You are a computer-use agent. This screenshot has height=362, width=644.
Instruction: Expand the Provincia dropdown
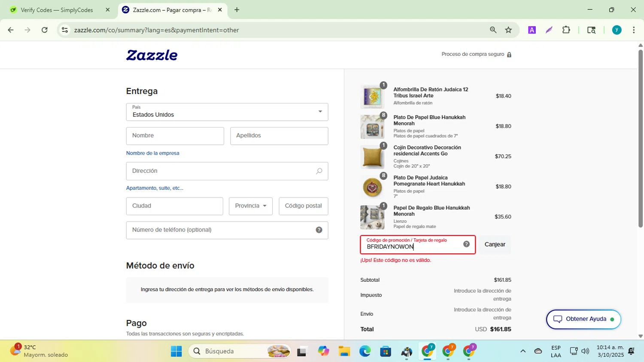click(251, 206)
